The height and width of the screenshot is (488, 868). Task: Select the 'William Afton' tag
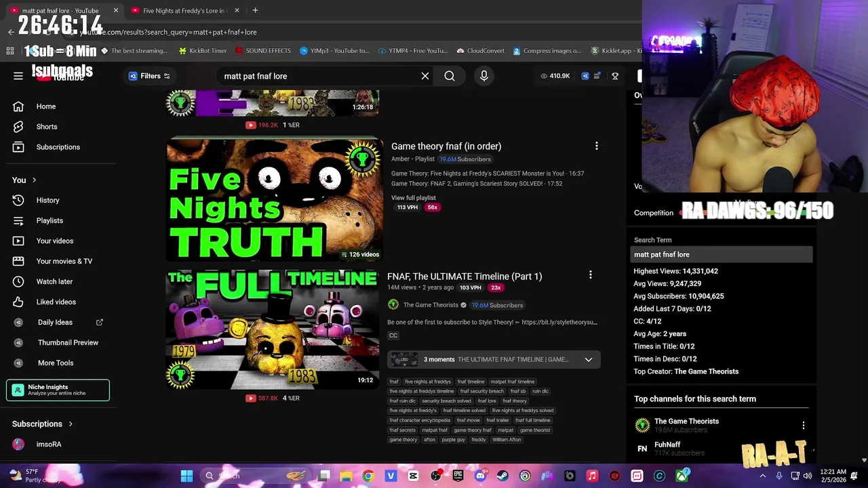tap(507, 440)
